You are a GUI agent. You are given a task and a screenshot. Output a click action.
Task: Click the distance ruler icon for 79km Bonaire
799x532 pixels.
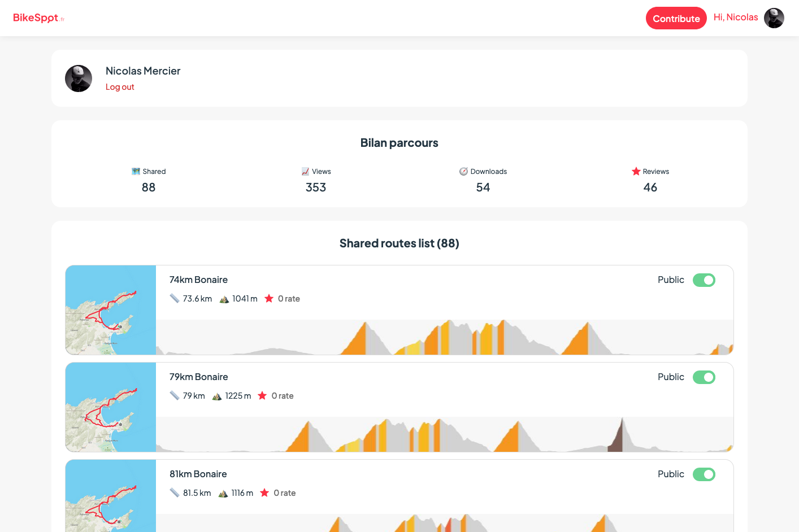tap(175, 395)
